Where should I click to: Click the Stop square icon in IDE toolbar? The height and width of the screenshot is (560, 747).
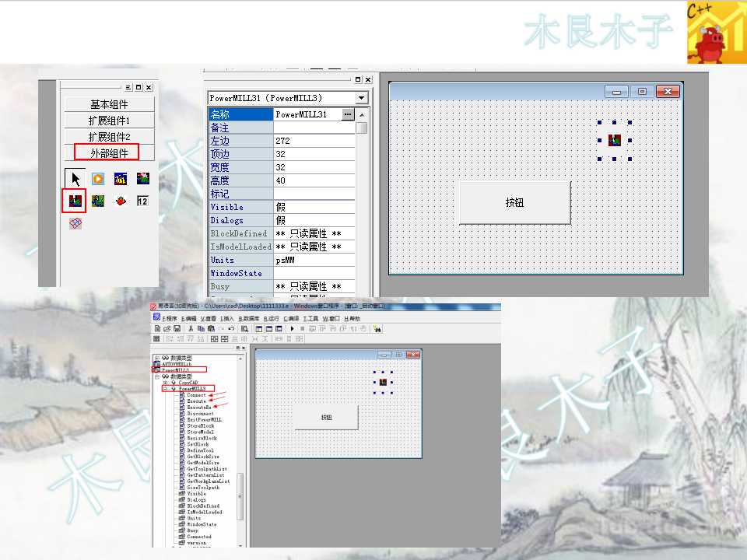tap(302, 328)
